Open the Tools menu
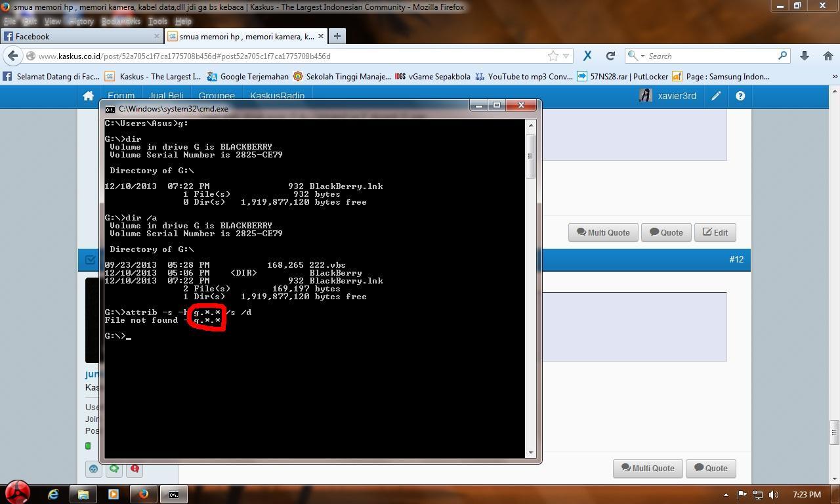Screen dimensions: 840x504 click(157, 21)
